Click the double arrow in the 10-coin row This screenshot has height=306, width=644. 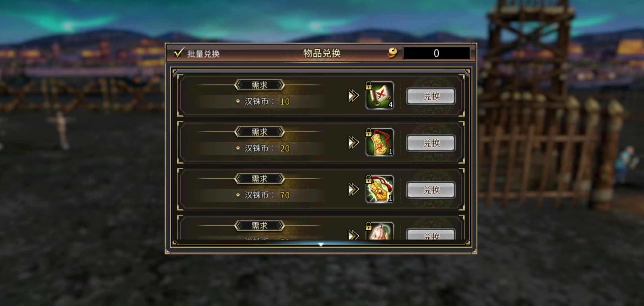[x=354, y=96]
